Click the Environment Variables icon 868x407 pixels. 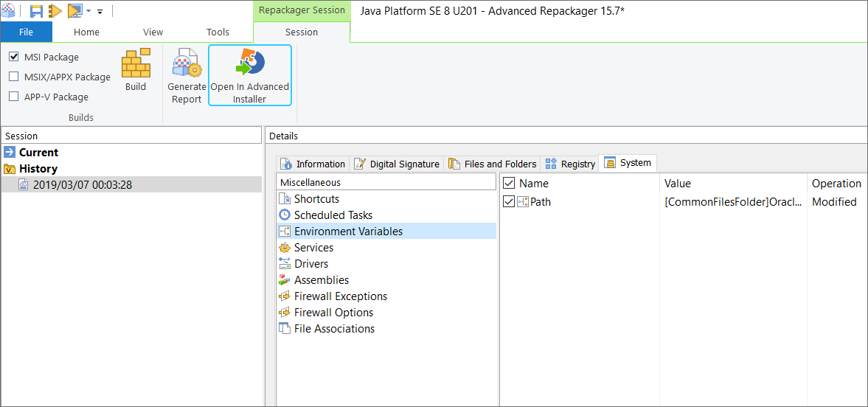pyautogui.click(x=285, y=232)
